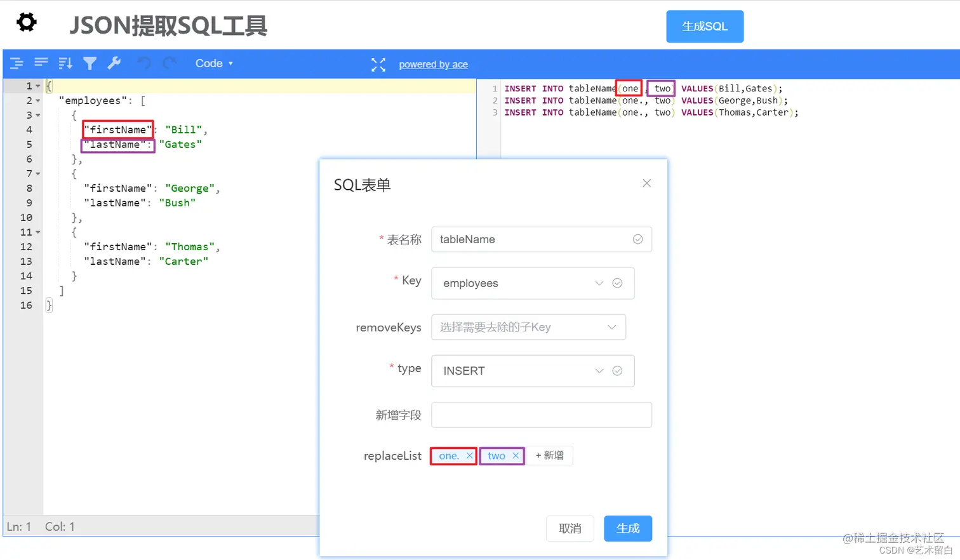Redo last action in editor
960x560 pixels.
[170, 63]
